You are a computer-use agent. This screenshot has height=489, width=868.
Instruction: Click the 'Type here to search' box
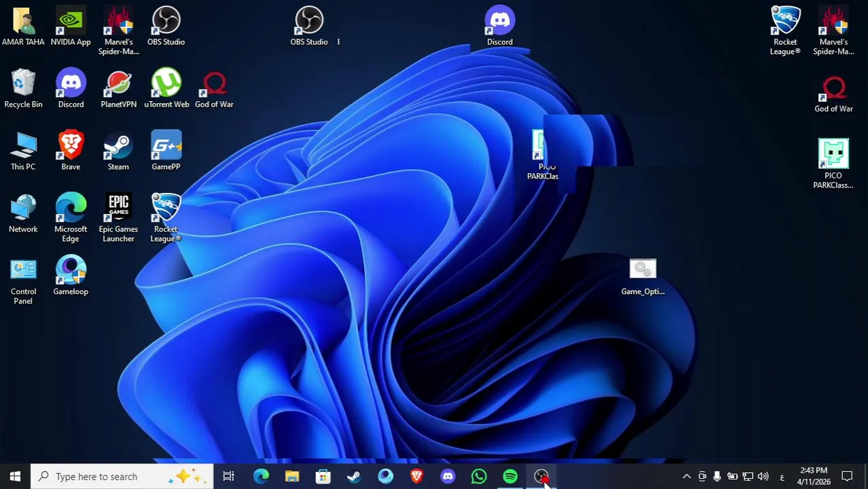(122, 477)
